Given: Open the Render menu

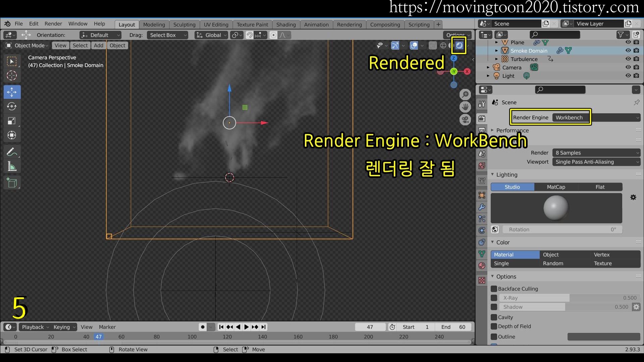Looking at the screenshot, I should (x=53, y=24).
